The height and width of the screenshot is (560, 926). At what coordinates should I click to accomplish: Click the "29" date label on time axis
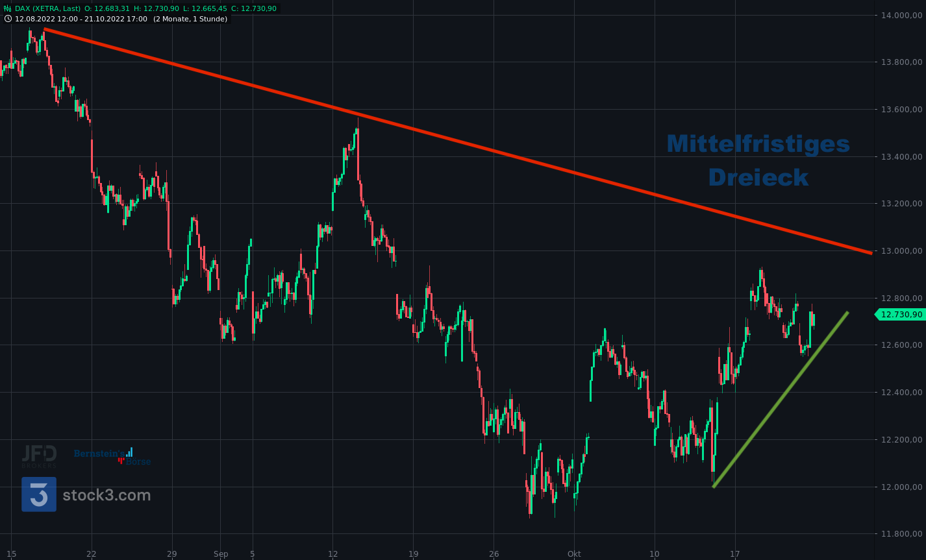(x=172, y=554)
